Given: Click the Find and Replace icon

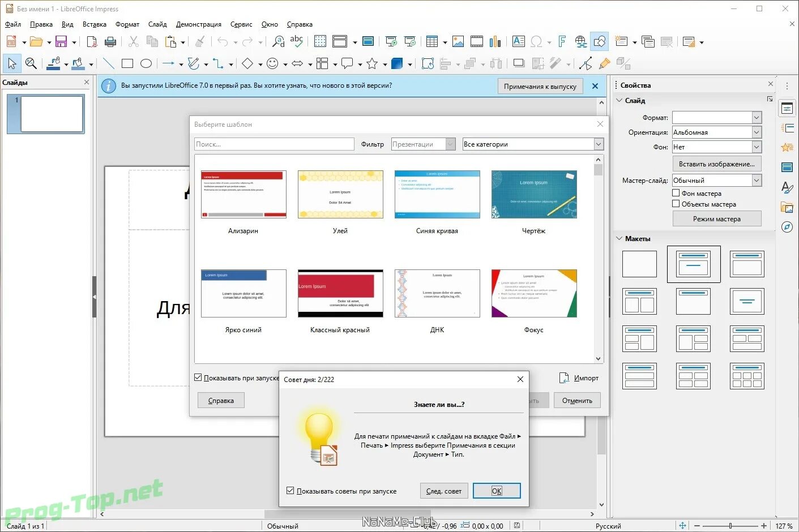Looking at the screenshot, I should (278, 41).
